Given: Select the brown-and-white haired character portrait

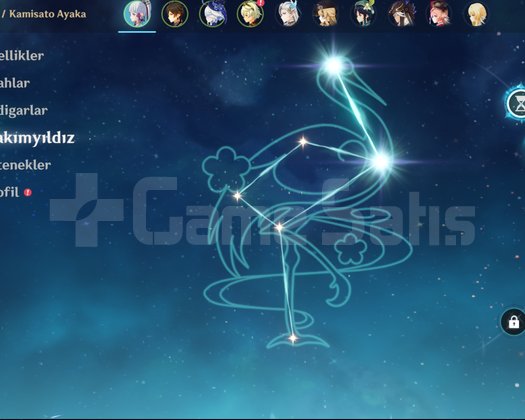Looking at the screenshot, I should point(402,14).
